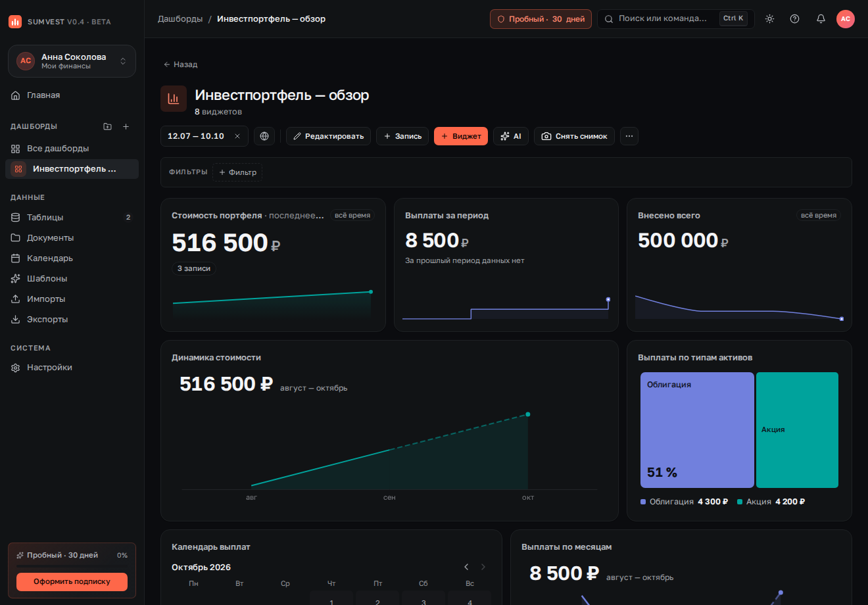Open Таблицы section
Viewport: 868px width, 605px height.
tap(72, 217)
